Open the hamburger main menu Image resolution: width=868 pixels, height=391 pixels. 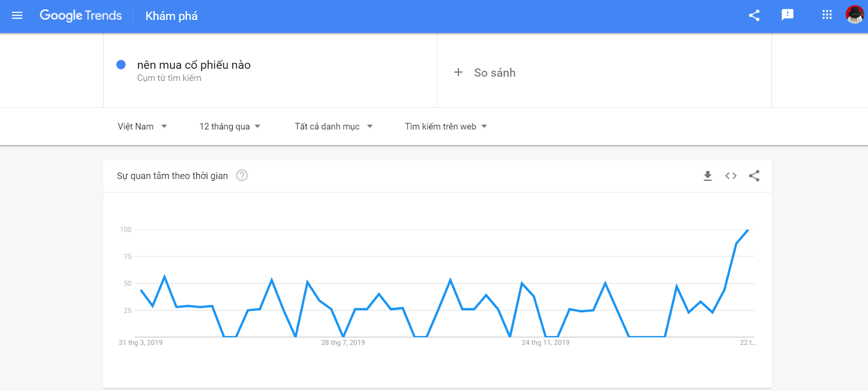(x=17, y=16)
